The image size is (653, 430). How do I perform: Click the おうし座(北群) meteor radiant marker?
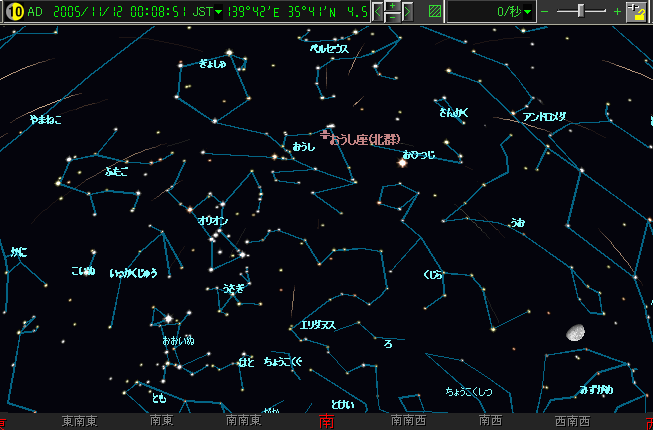pyautogui.click(x=325, y=133)
